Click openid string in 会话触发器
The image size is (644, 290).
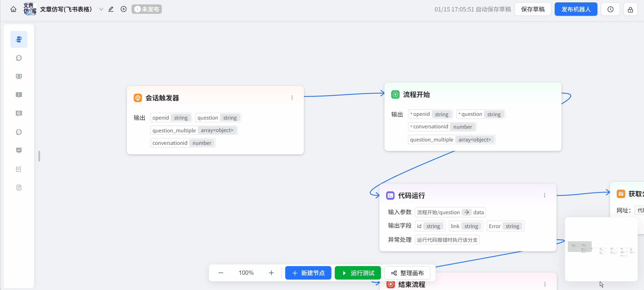click(x=171, y=118)
